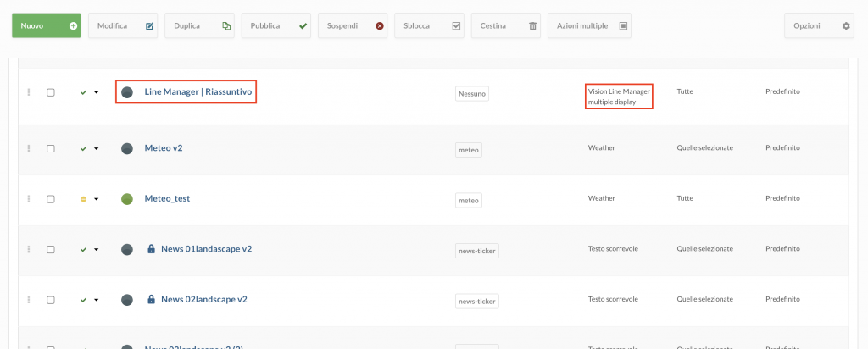Tick the checkbox for Meteo_test
The image size is (868, 349).
pos(50,198)
